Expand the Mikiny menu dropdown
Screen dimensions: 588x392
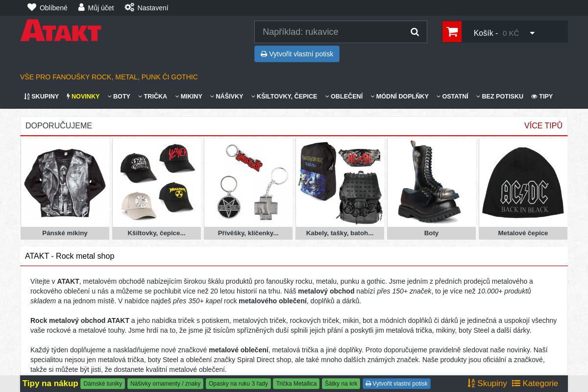point(189,97)
